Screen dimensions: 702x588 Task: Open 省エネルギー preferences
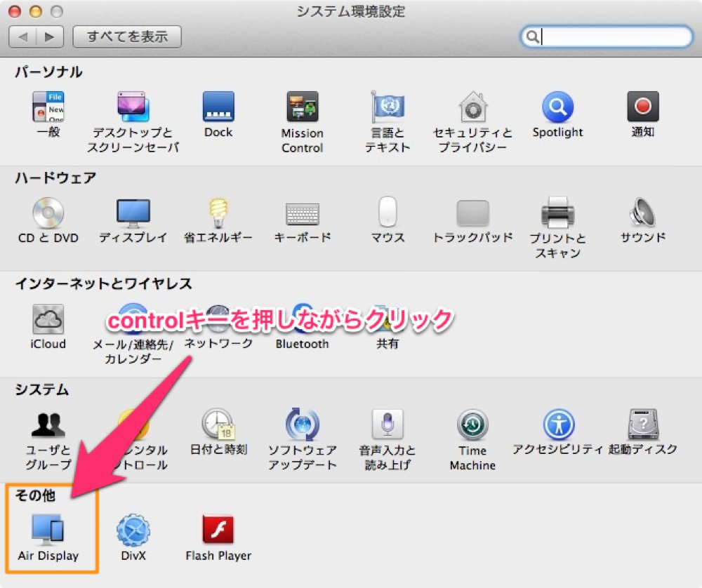pos(218,213)
